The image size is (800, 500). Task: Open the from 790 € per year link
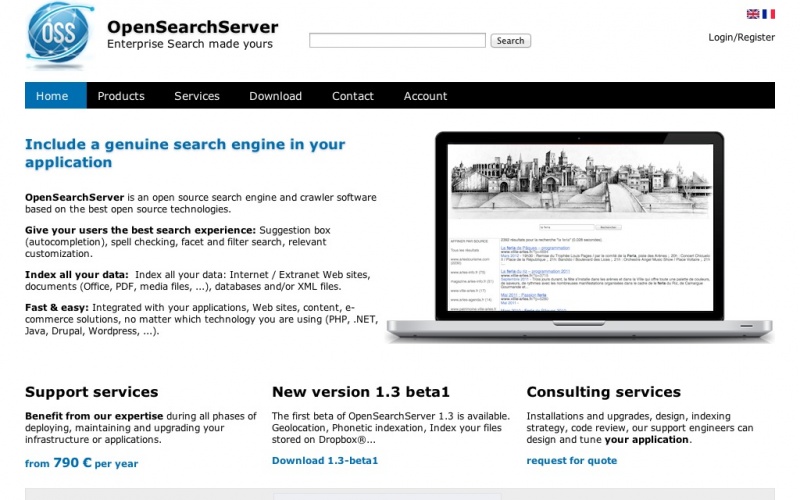click(81, 463)
